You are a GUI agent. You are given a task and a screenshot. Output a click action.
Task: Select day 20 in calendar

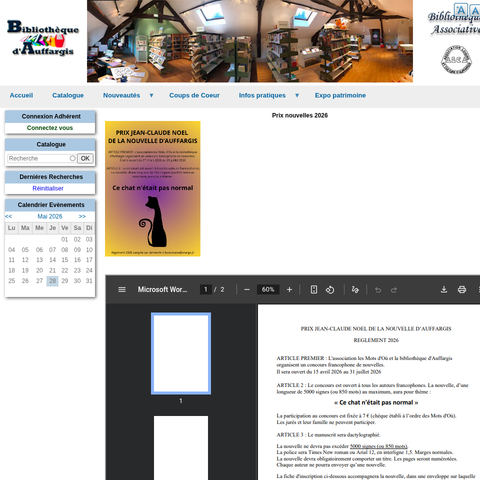(x=39, y=270)
